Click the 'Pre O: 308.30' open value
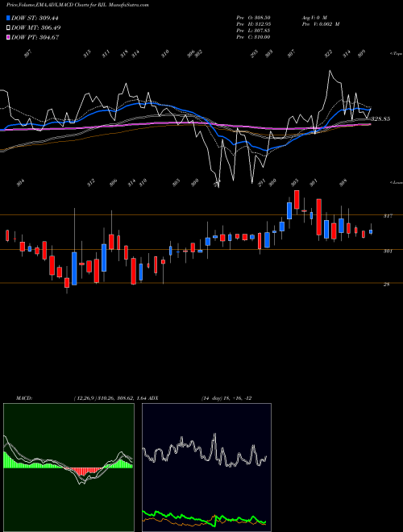403x532 pixels. pyautogui.click(x=253, y=18)
